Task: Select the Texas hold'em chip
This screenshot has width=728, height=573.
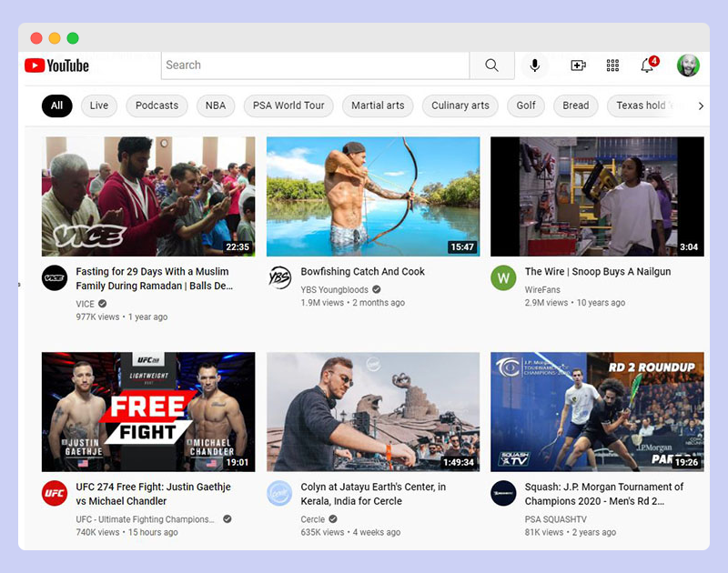Action: coord(645,106)
